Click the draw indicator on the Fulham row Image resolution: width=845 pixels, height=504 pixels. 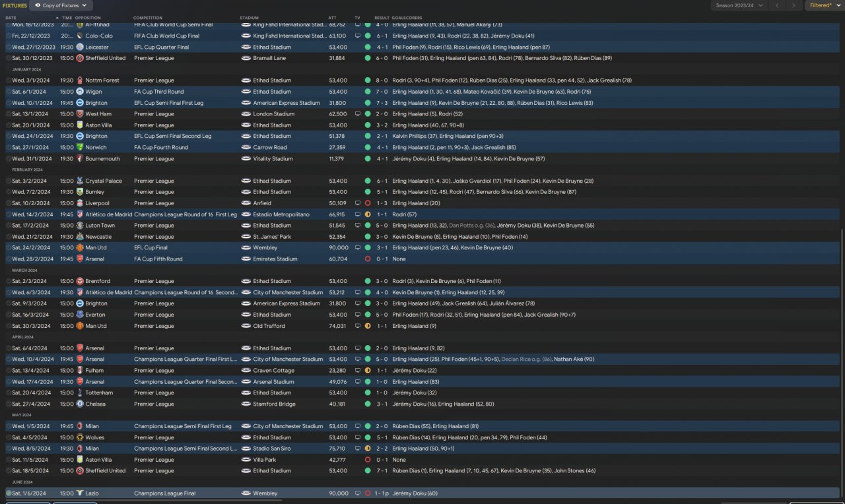pyautogui.click(x=368, y=371)
